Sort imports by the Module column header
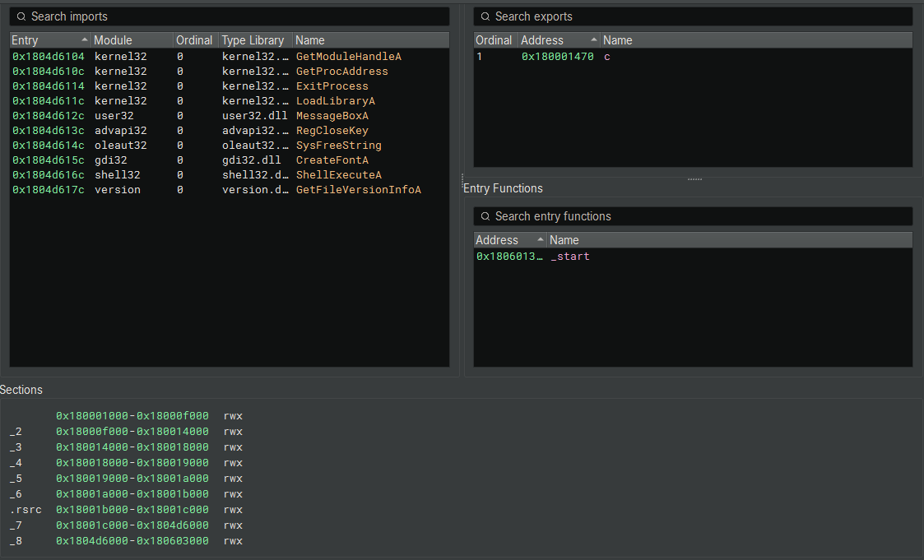This screenshot has height=560, width=924. (120, 39)
